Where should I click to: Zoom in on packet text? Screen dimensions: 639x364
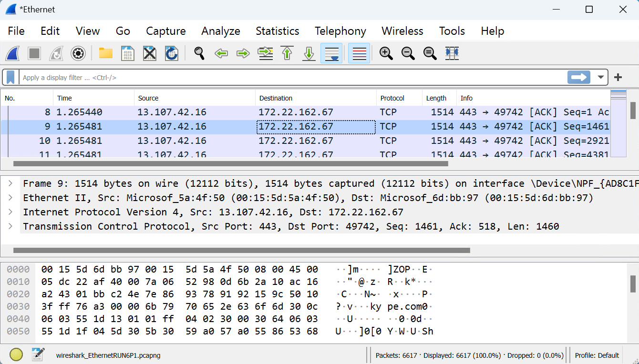pos(386,53)
